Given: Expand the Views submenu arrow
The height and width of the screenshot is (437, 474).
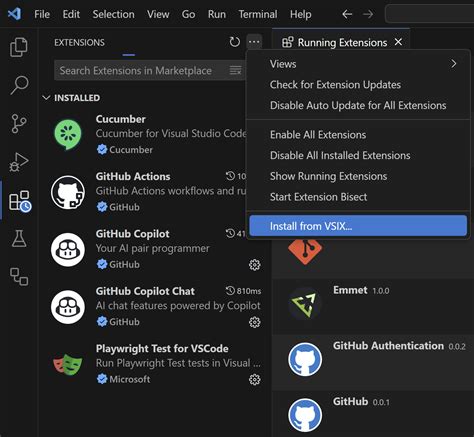Looking at the screenshot, I should (453, 63).
